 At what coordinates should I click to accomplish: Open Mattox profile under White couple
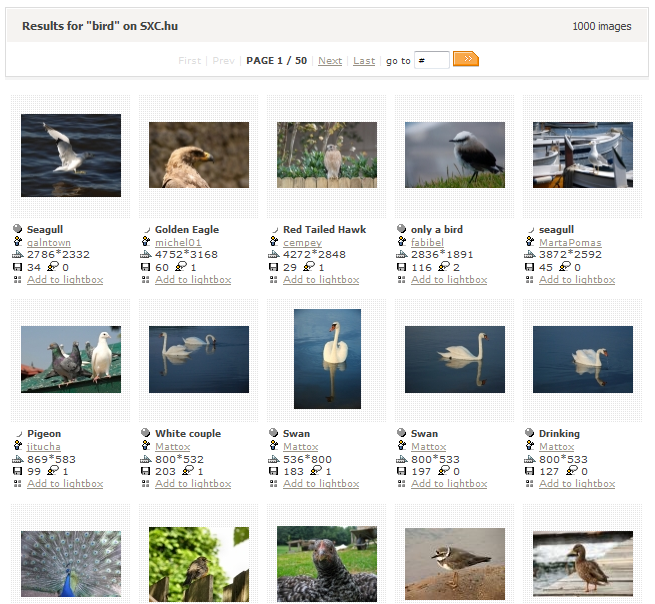coord(173,447)
